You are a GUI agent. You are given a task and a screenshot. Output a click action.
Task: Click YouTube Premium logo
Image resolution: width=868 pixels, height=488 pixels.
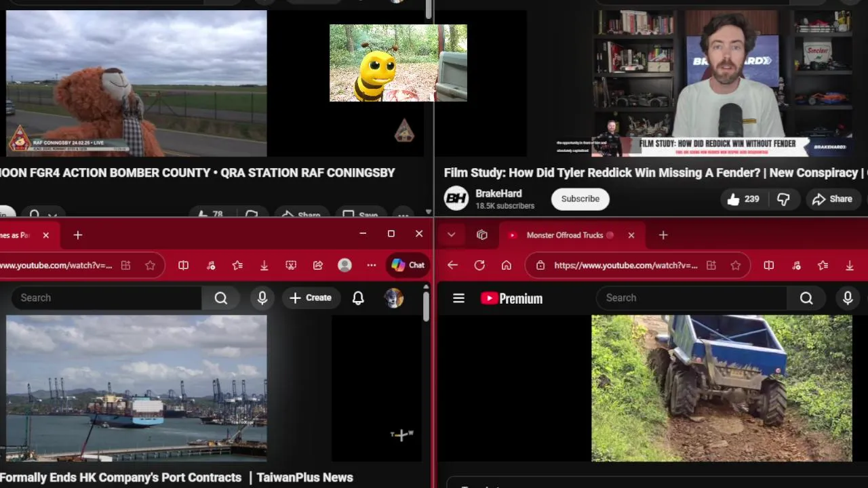coord(511,298)
